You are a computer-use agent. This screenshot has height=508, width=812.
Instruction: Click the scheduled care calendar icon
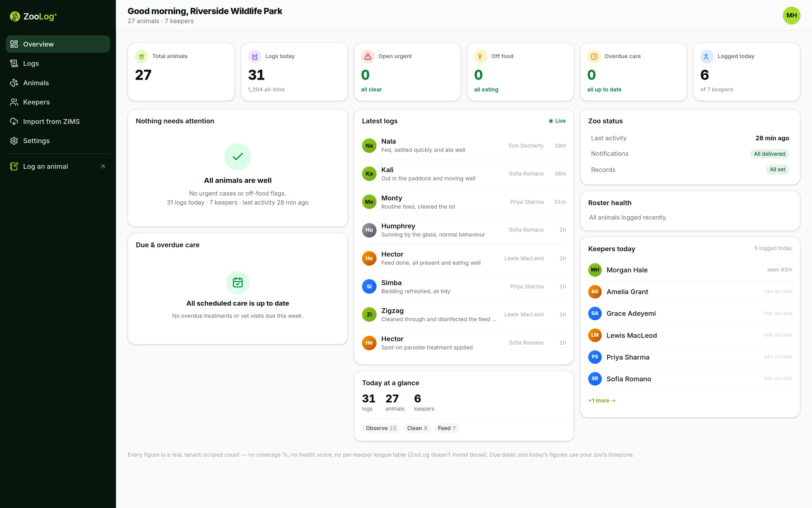coord(238,282)
